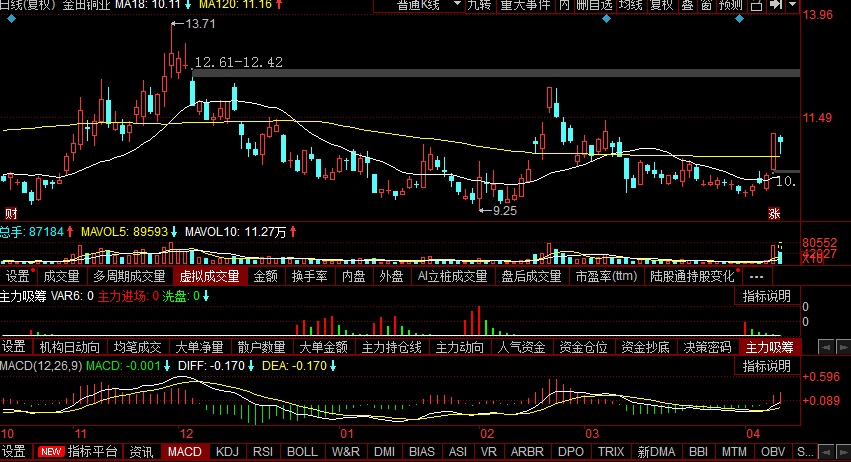851x462 pixels.
Task: Click the 预测 forecast button
Action: tap(731, 5)
